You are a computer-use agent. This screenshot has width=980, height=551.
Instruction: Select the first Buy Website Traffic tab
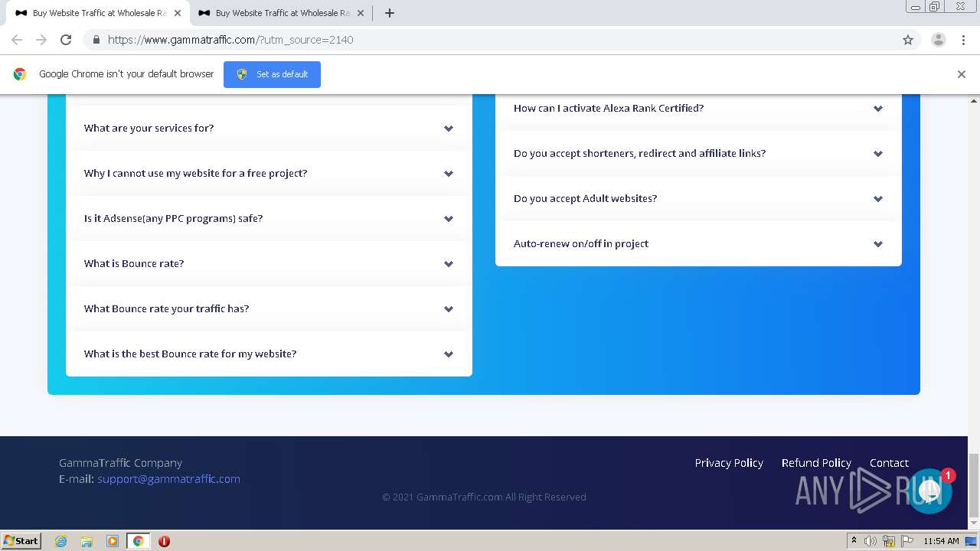click(x=99, y=13)
